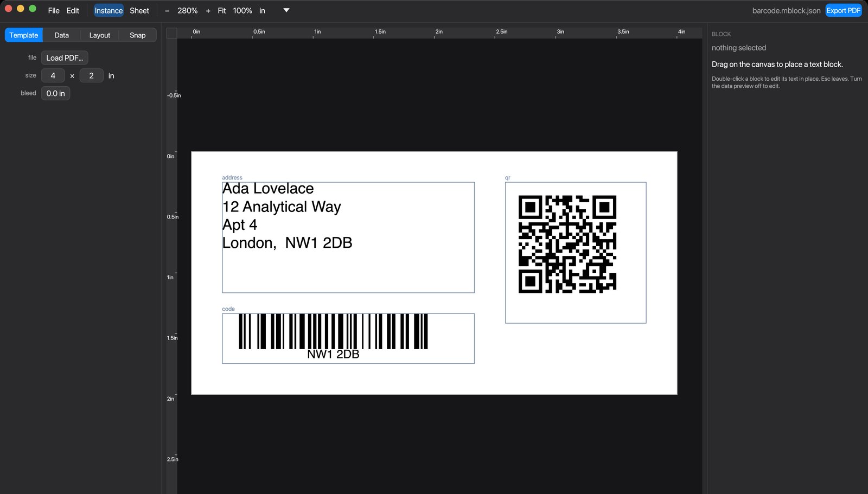Click the 'qr' block label
Viewport: 868px width, 494px height.
(x=508, y=177)
